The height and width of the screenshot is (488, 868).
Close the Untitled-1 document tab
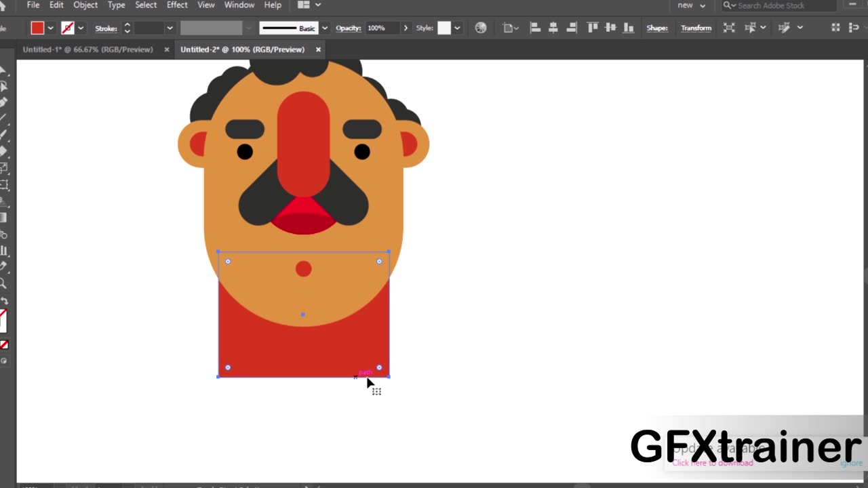pyautogui.click(x=167, y=49)
